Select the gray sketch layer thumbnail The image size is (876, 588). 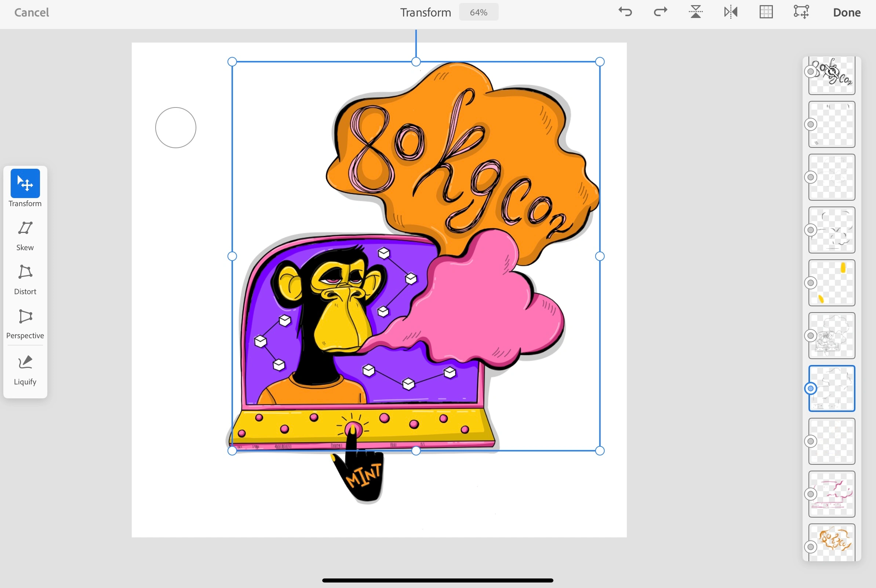(832, 336)
